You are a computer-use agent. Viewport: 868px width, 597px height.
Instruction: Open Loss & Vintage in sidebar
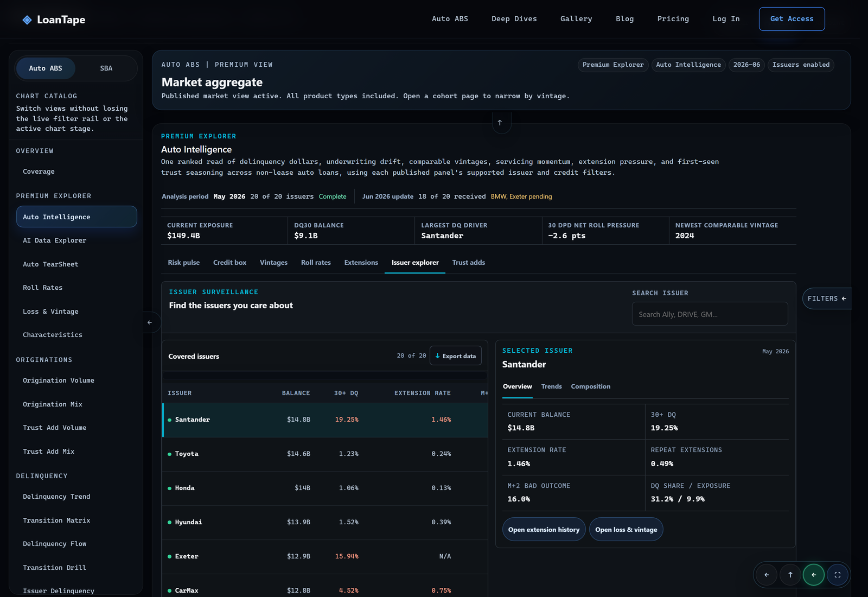coord(76,312)
